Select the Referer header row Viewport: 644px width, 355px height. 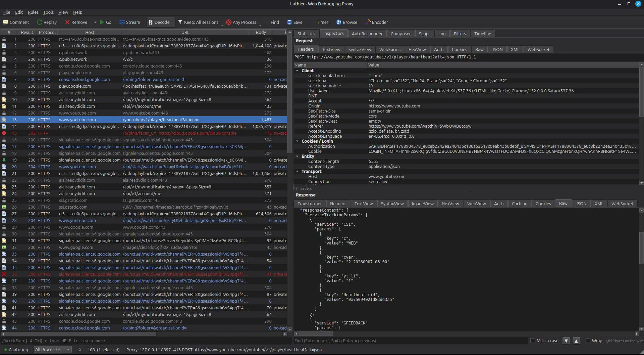pos(466,126)
